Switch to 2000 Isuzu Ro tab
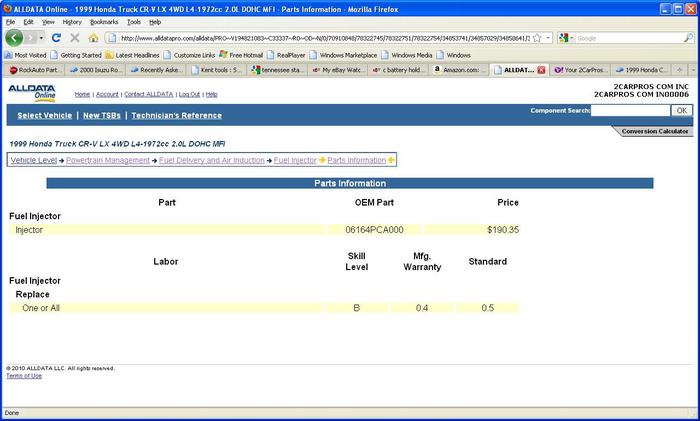This screenshot has width=700, height=421. tap(95, 70)
